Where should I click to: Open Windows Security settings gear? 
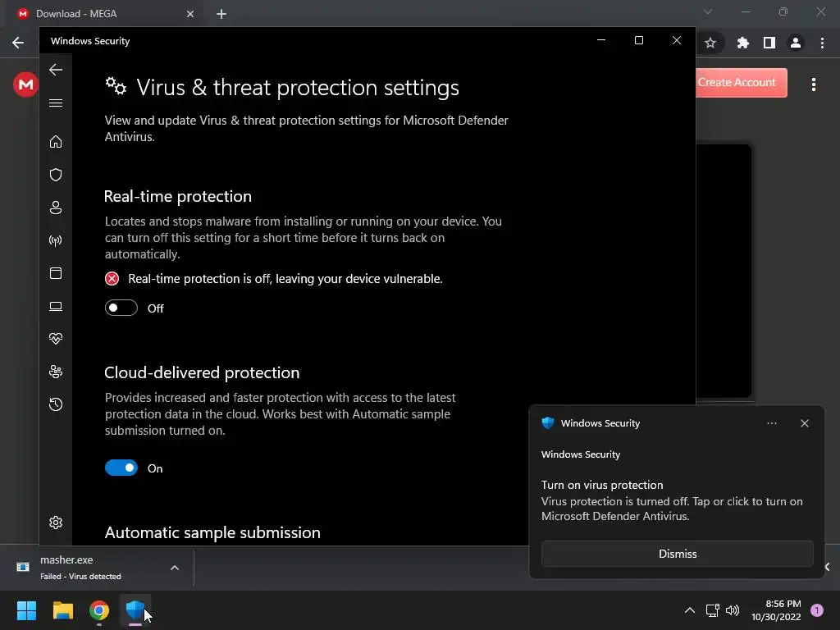point(56,523)
